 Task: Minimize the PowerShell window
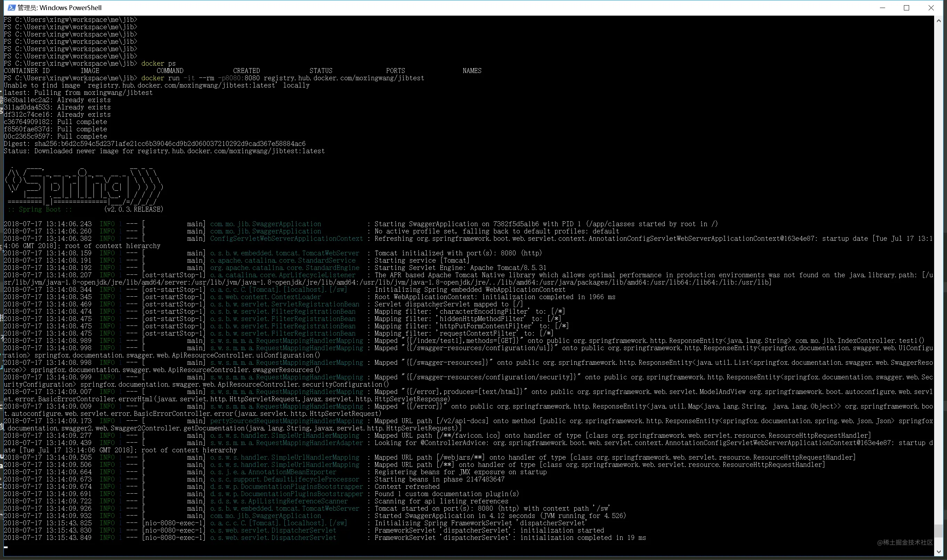tap(882, 8)
